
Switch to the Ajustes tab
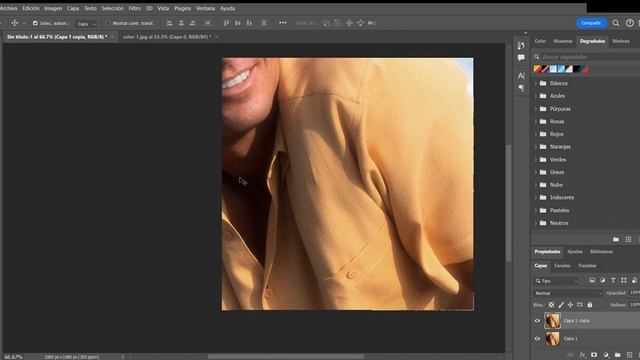[575, 252]
